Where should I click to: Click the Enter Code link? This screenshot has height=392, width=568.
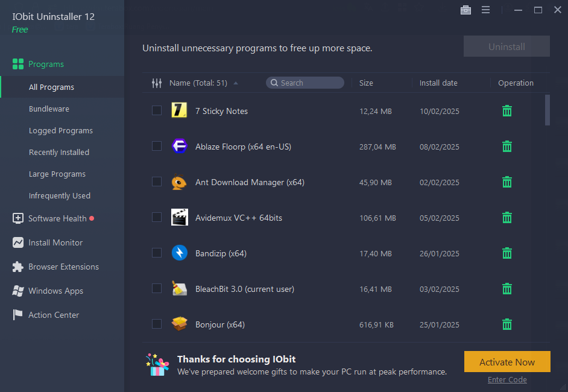[507, 380]
